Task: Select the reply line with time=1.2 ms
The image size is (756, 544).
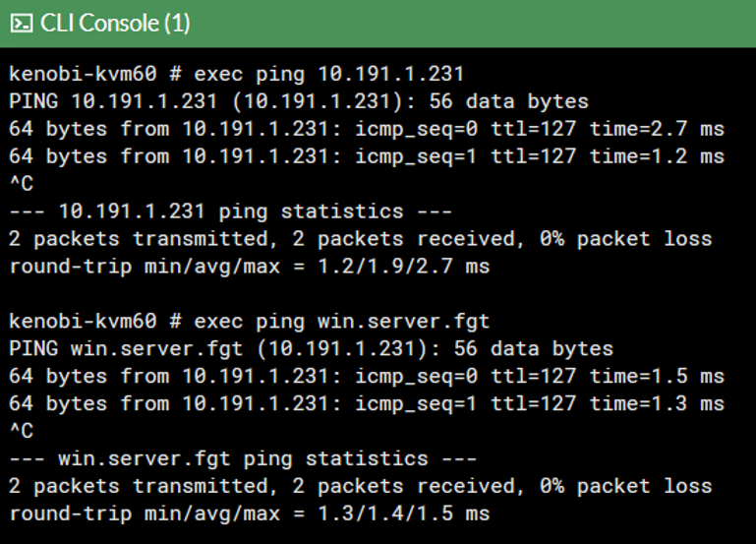Action: click(x=366, y=156)
